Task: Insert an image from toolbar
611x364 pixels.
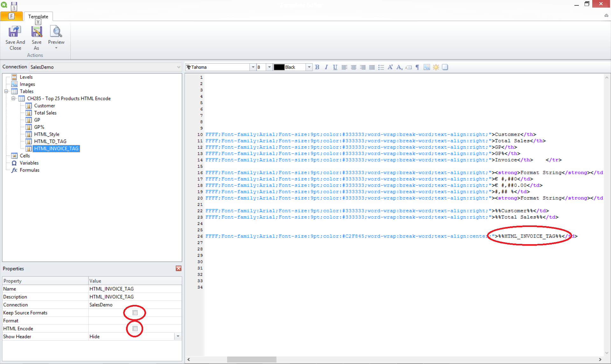Action: pyautogui.click(x=427, y=67)
